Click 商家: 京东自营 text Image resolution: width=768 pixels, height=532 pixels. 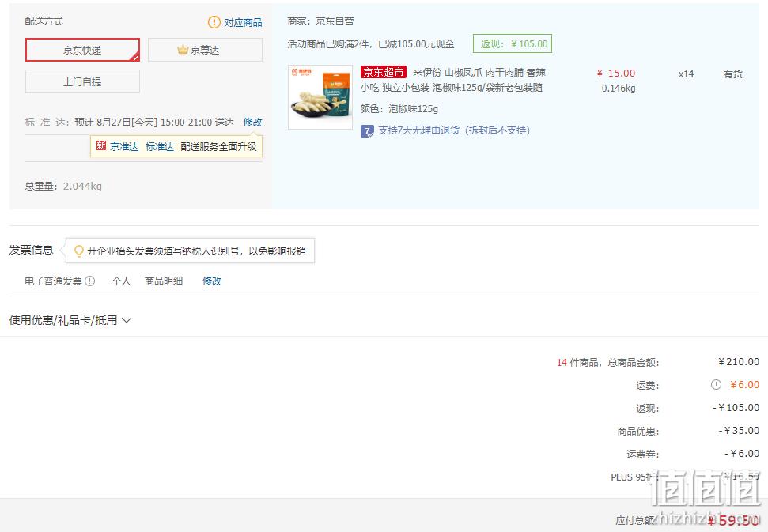321,21
